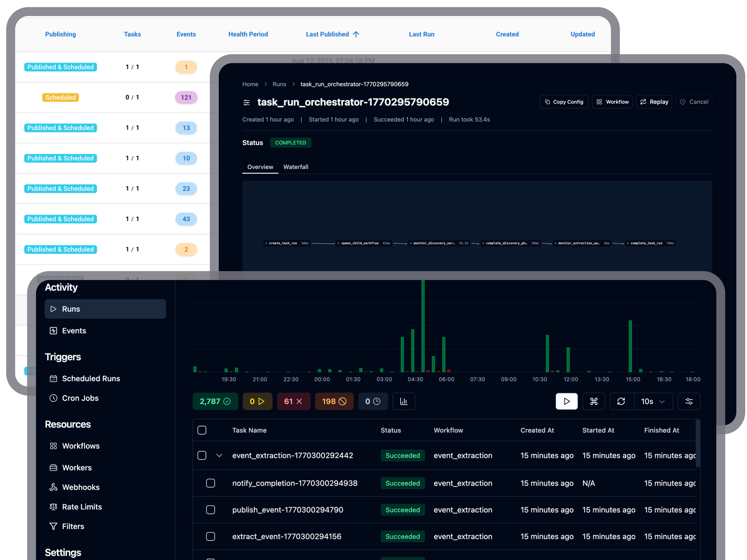Click the yellow Scheduled status badge
Image resolution: width=747 pixels, height=560 pixels.
click(61, 98)
